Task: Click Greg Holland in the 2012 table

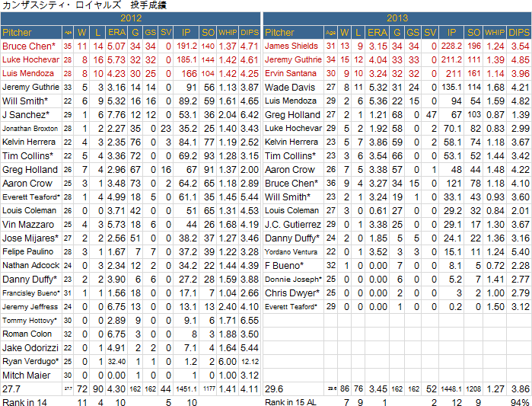Action: (x=30, y=170)
